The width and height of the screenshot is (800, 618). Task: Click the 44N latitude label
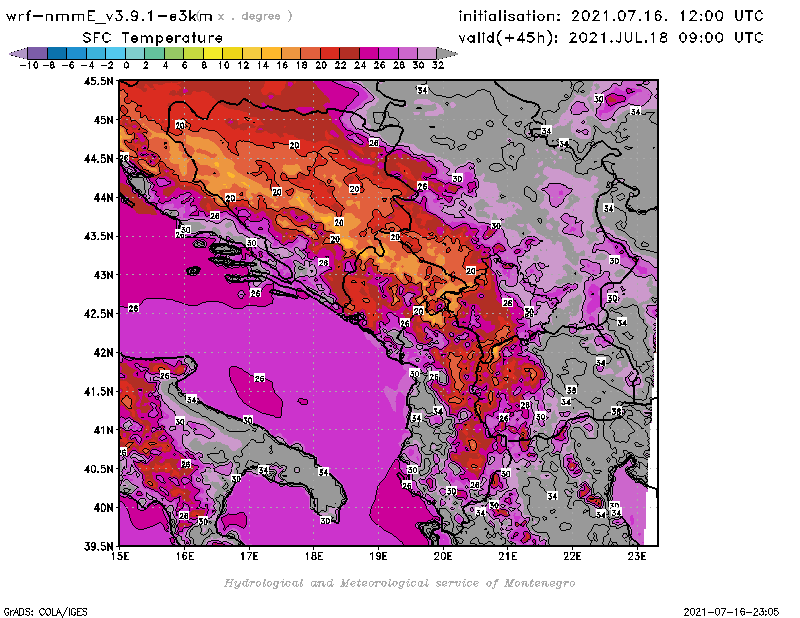coord(103,197)
